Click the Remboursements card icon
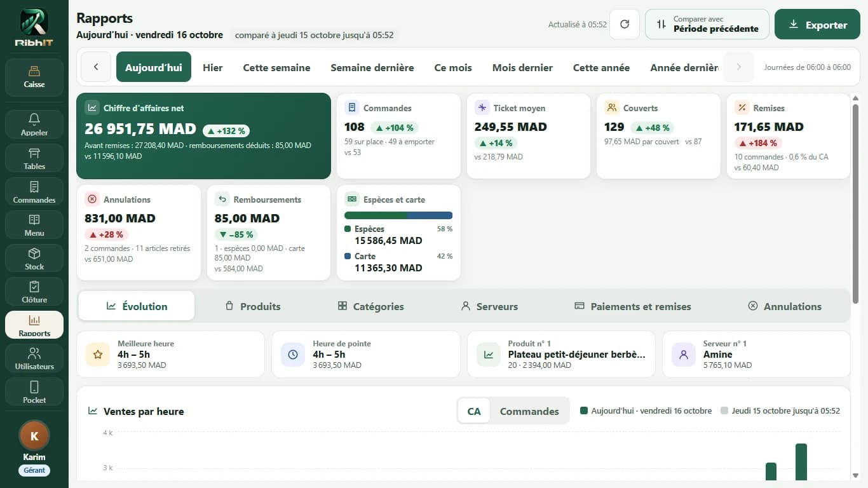The width and height of the screenshot is (868, 488). click(x=222, y=199)
